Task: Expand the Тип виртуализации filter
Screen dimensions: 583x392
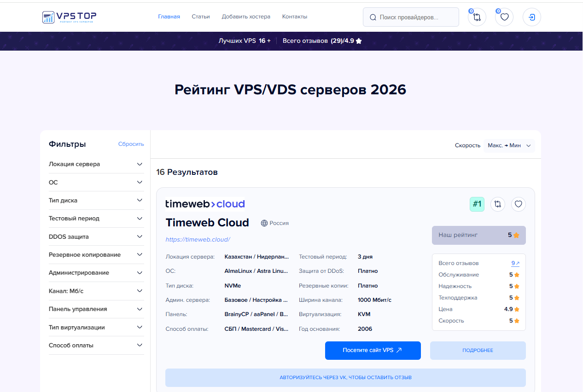Action: (x=96, y=328)
